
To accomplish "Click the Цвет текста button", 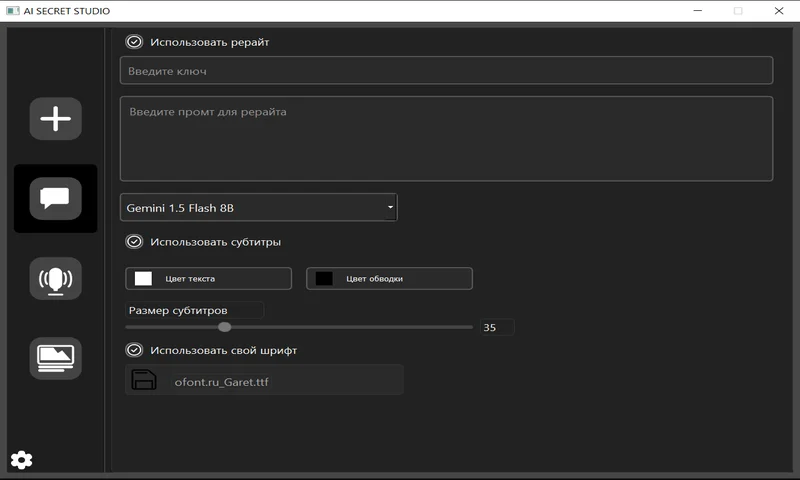I will pos(209,279).
